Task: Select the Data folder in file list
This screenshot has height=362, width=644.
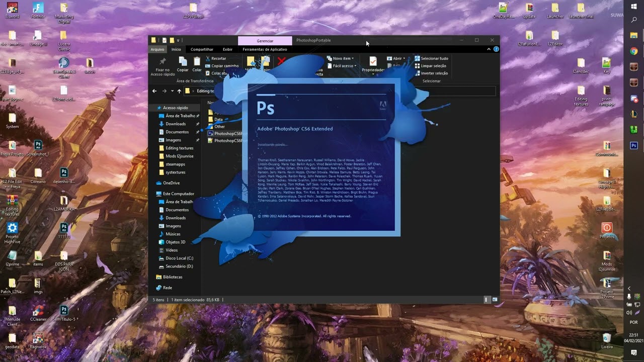Action: (218, 120)
